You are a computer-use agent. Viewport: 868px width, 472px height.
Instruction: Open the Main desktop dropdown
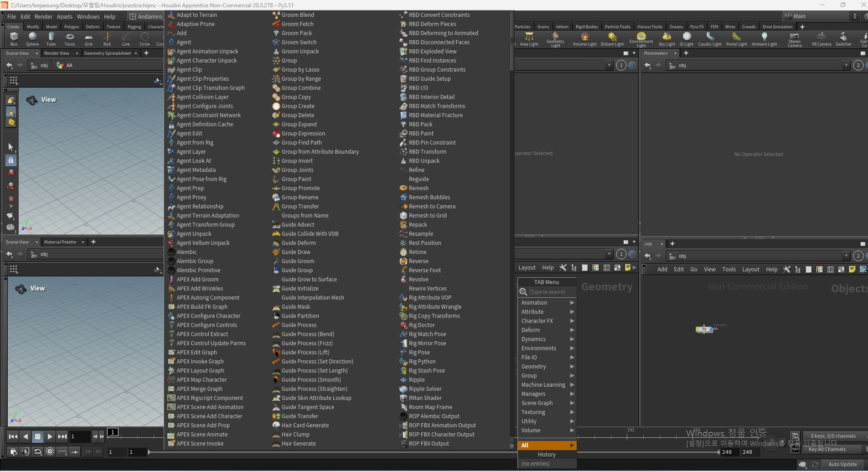821,16
